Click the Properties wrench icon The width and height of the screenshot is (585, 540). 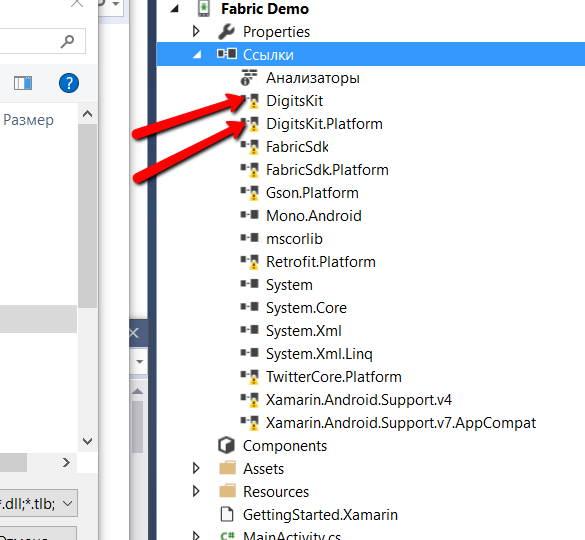click(x=226, y=32)
